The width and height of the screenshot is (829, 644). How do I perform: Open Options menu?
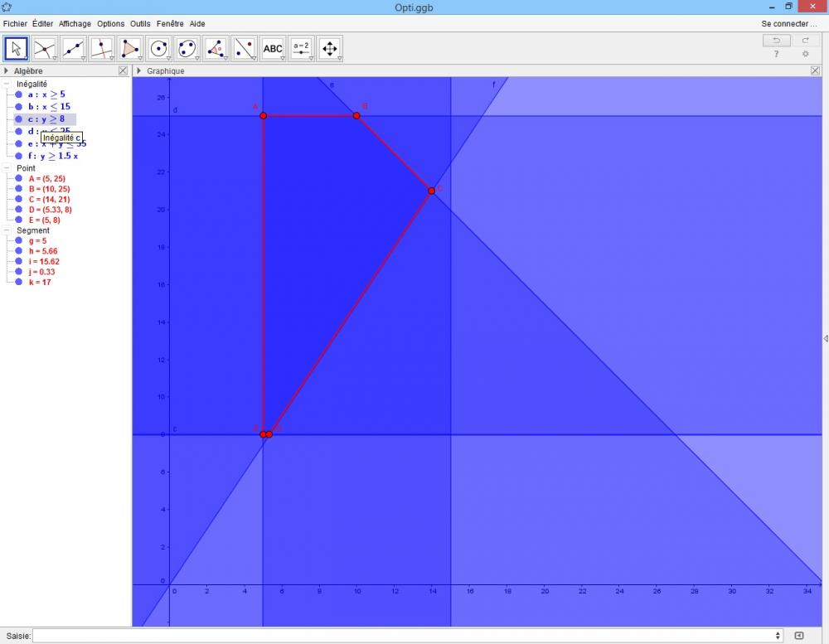pyautogui.click(x=110, y=24)
